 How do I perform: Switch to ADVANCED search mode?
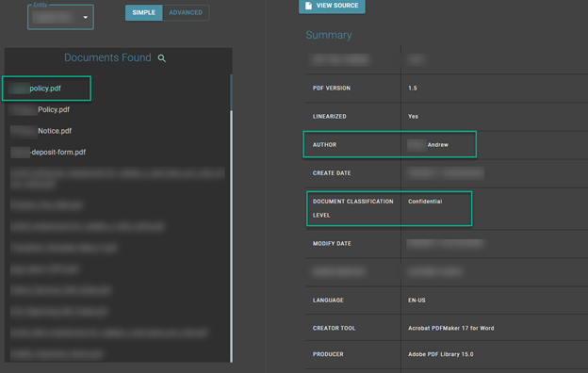click(x=186, y=13)
